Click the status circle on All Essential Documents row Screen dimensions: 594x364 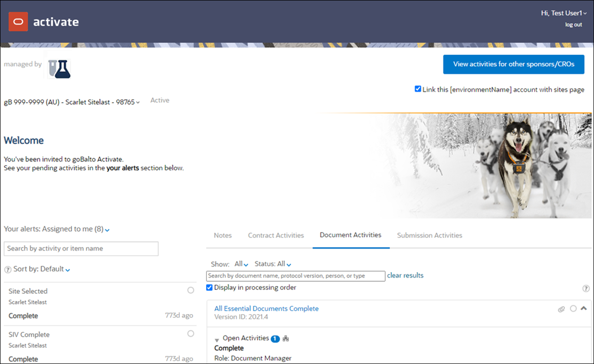pyautogui.click(x=573, y=309)
